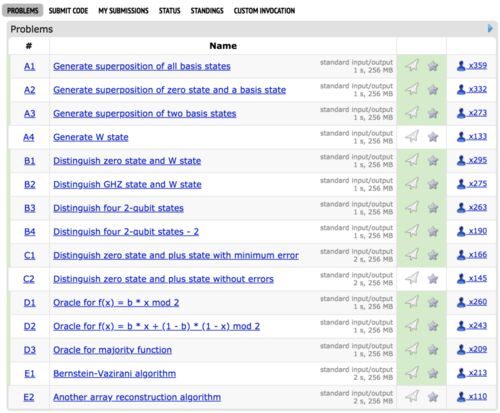
Task: Click the submit paper-plane icon for problem C2
Action: pyautogui.click(x=412, y=278)
